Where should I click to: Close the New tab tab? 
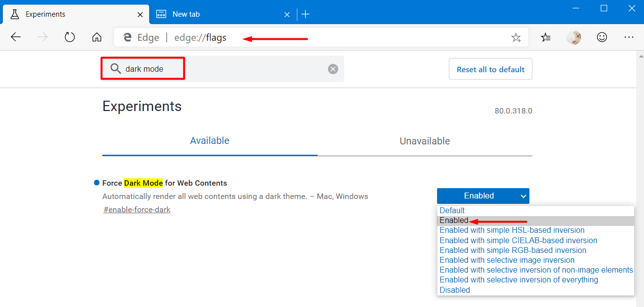[x=288, y=15]
